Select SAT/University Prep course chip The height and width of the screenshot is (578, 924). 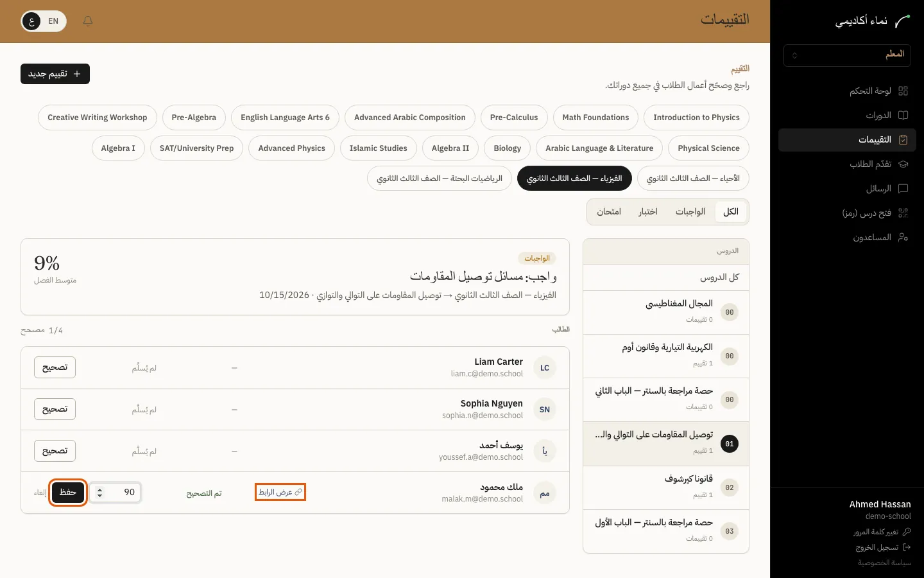196,148
